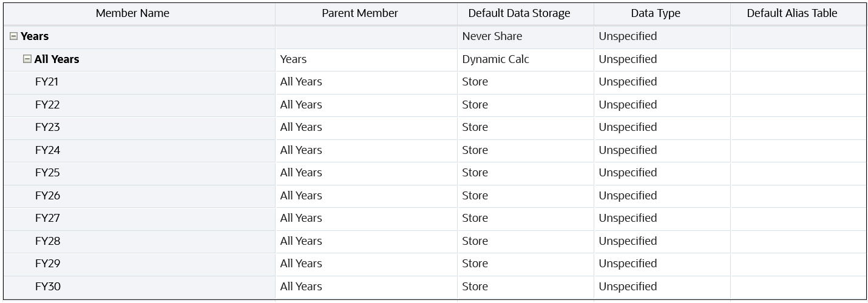
Task: Click the Never Share data storage cell
Action: click(x=492, y=36)
